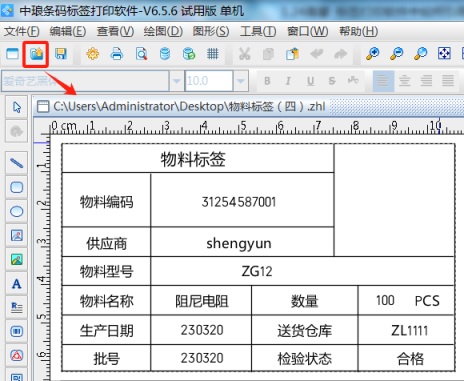
Task: Select the green landscape image tool
Action: (16, 259)
